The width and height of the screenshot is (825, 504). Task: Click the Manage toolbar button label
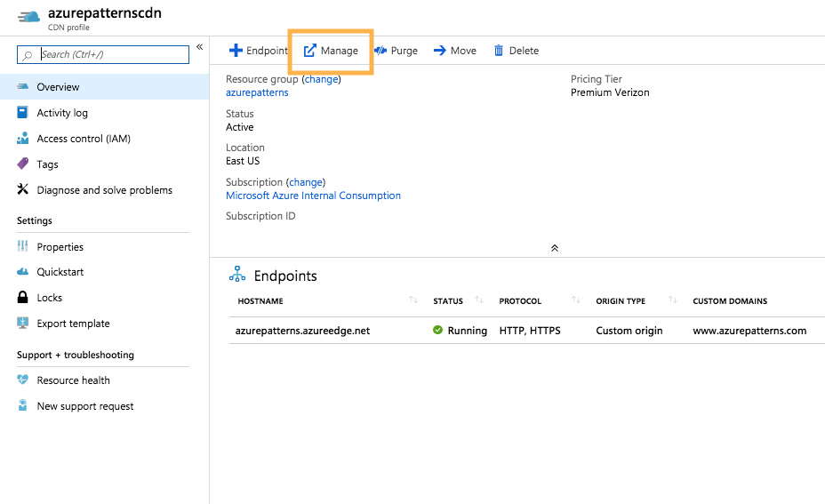(x=340, y=51)
